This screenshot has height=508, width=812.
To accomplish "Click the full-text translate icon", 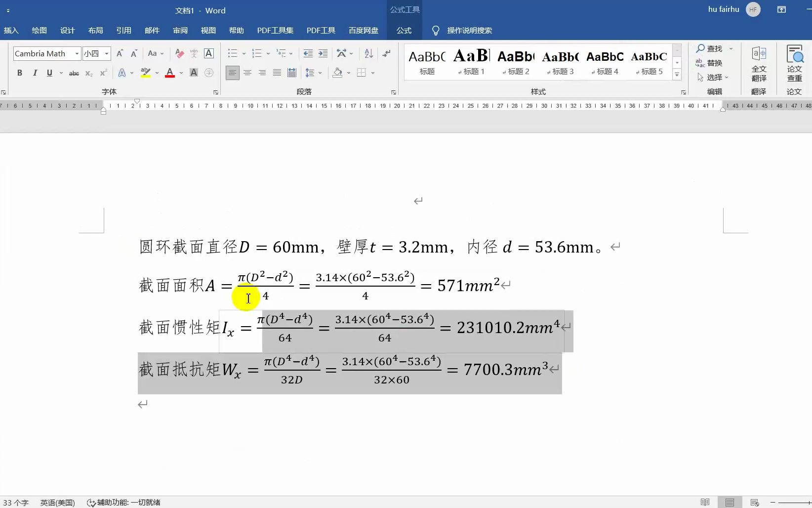I will coord(759,64).
